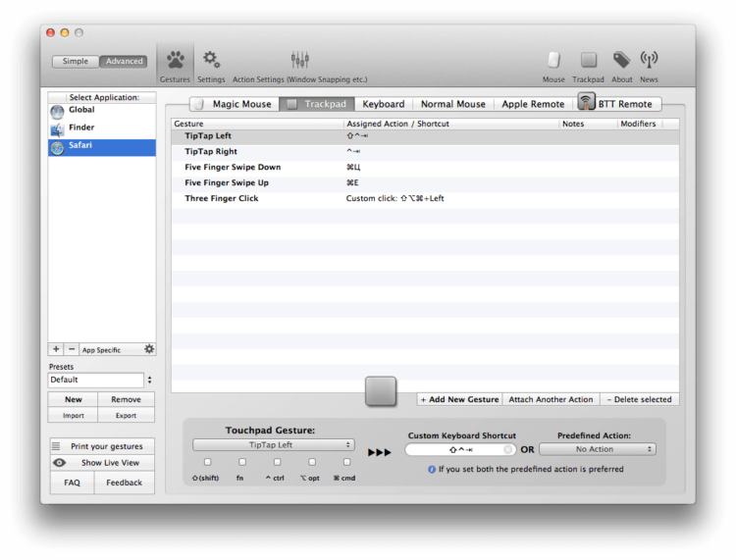Viewport: 736px width, 560px height.
Task: Switch to Apple Remote tab
Action: tap(533, 104)
